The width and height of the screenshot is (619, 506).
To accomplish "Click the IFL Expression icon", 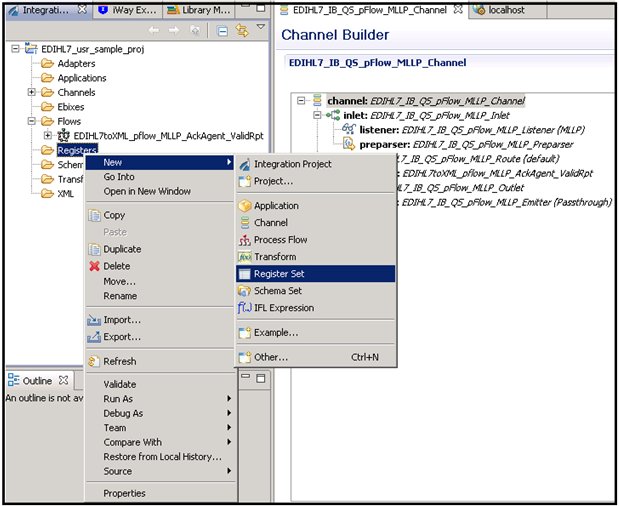I will (245, 308).
